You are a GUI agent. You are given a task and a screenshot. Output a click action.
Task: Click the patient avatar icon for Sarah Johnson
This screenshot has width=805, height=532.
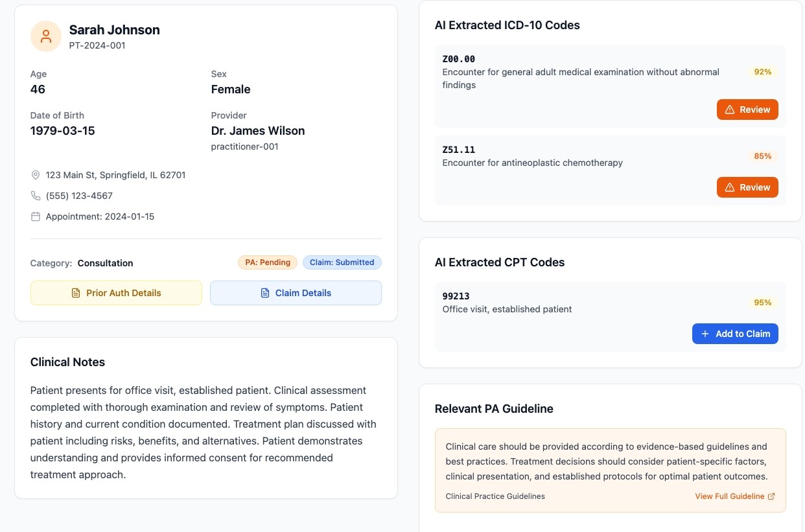click(45, 36)
